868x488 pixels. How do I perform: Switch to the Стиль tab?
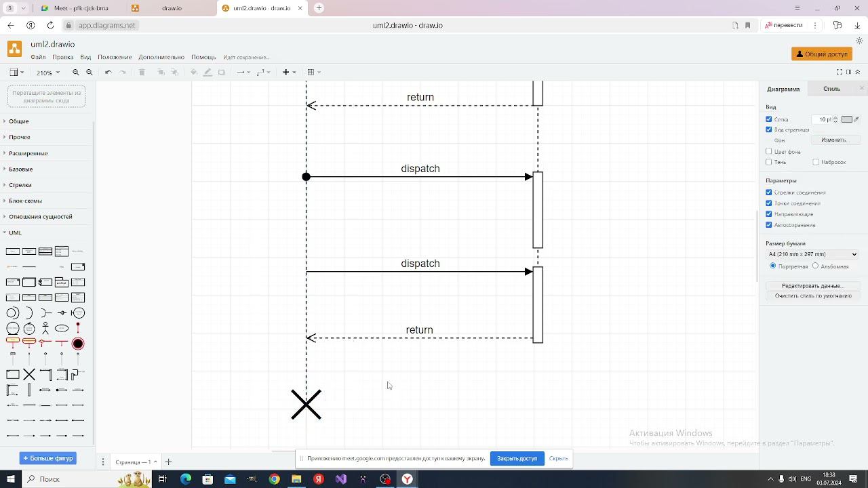[x=831, y=89]
